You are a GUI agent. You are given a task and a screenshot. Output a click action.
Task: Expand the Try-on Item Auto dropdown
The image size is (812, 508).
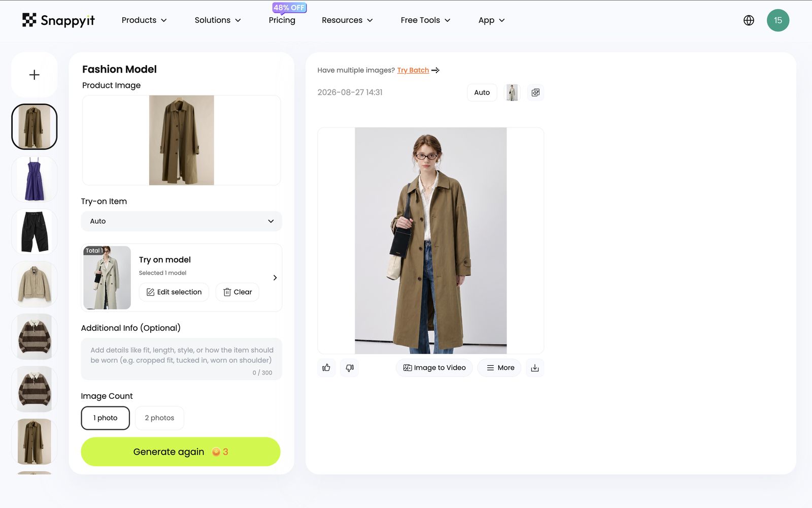click(181, 221)
